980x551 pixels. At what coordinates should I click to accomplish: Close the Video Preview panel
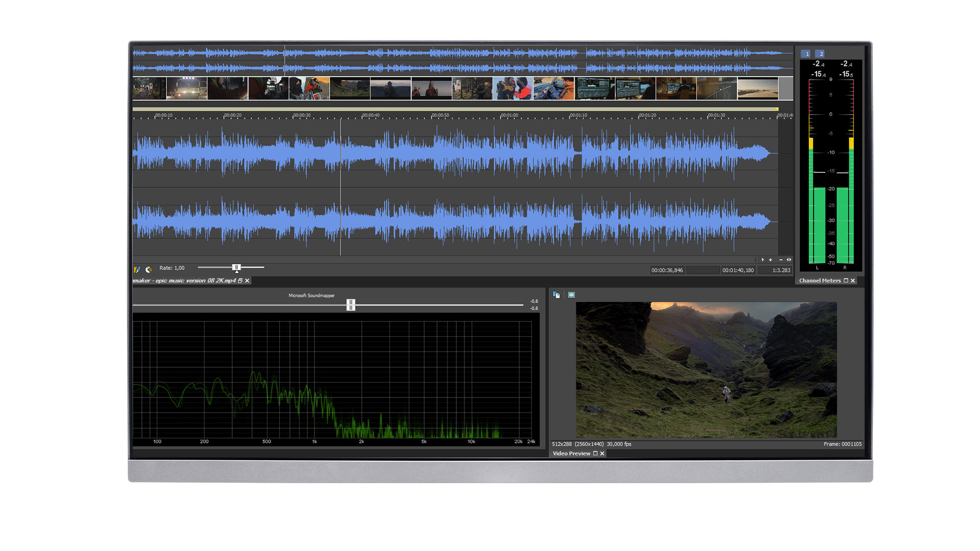[602, 454]
